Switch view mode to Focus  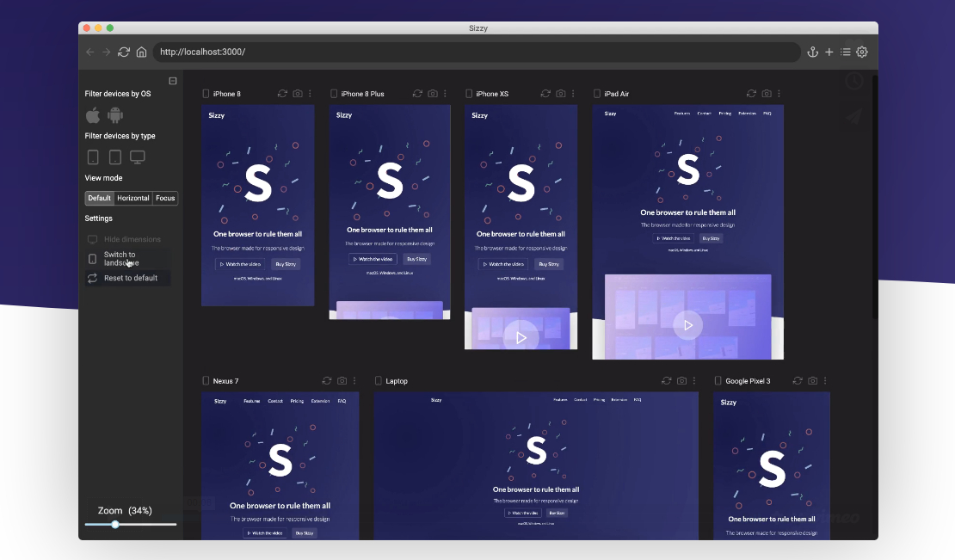[x=164, y=198]
